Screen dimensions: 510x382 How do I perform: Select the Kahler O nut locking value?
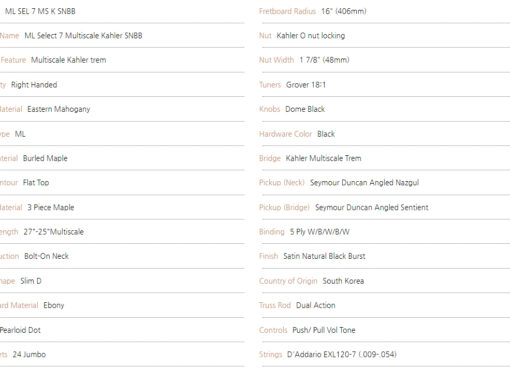pyautogui.click(x=311, y=36)
